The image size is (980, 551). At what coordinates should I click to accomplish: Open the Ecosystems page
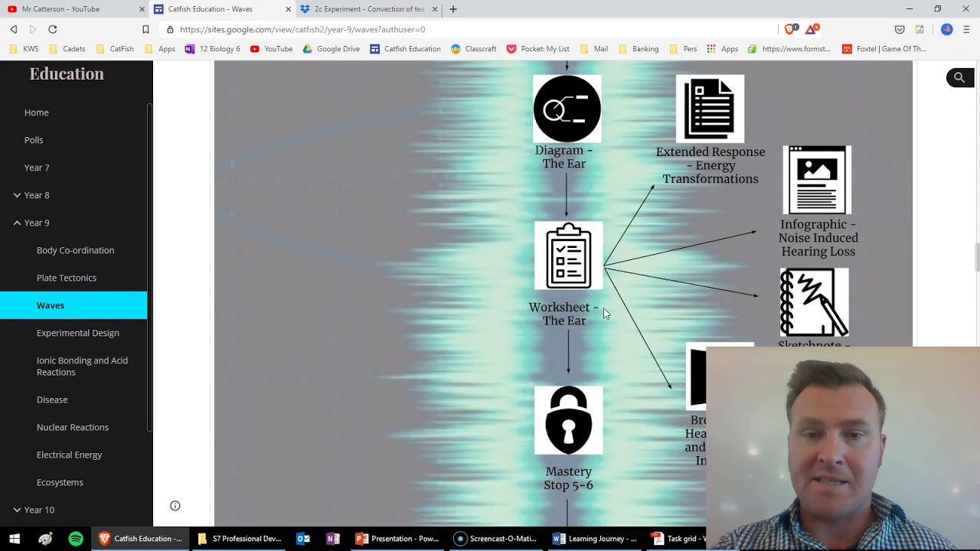(x=60, y=482)
